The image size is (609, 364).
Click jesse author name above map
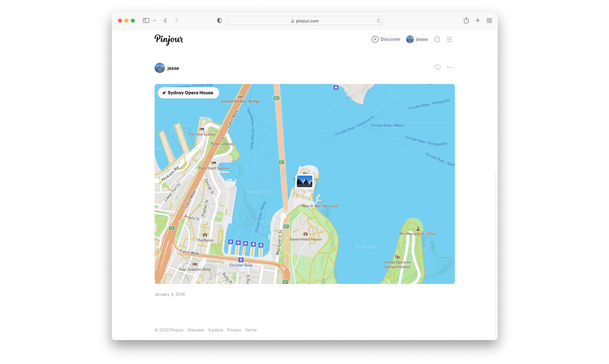(x=173, y=68)
